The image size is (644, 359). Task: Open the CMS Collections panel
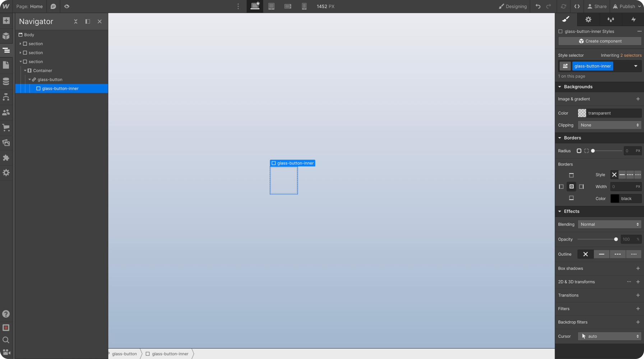[x=6, y=81]
